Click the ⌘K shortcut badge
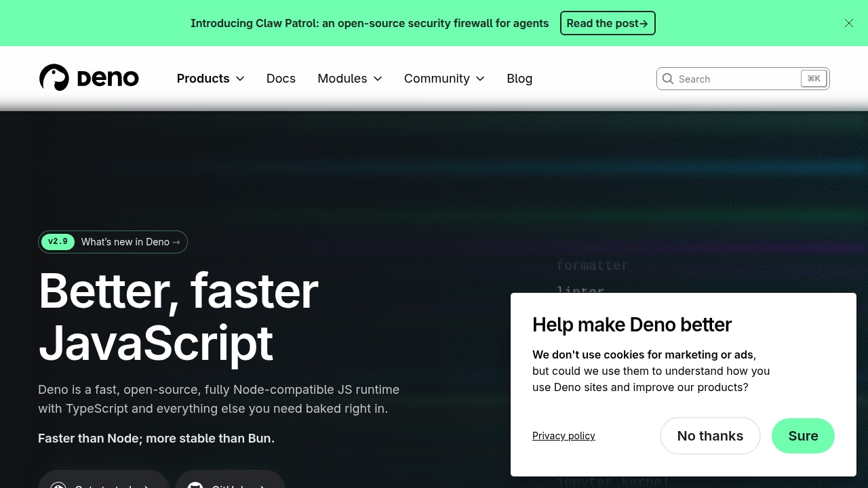This screenshot has height=488, width=868. [814, 79]
